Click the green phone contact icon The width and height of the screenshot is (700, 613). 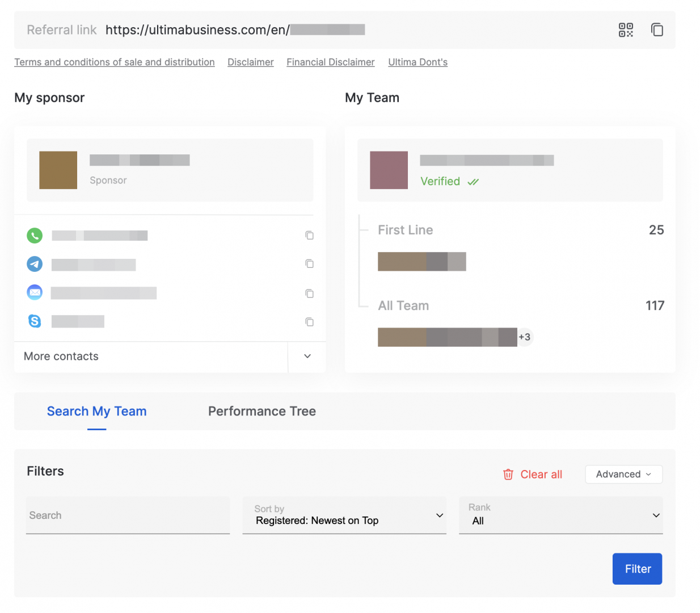(35, 235)
